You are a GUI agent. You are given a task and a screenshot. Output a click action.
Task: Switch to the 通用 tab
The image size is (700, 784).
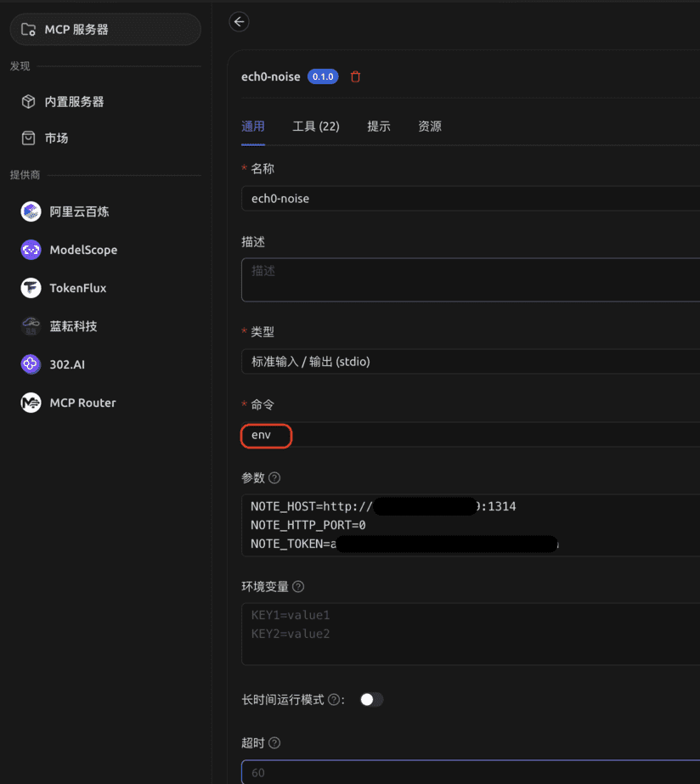click(253, 127)
